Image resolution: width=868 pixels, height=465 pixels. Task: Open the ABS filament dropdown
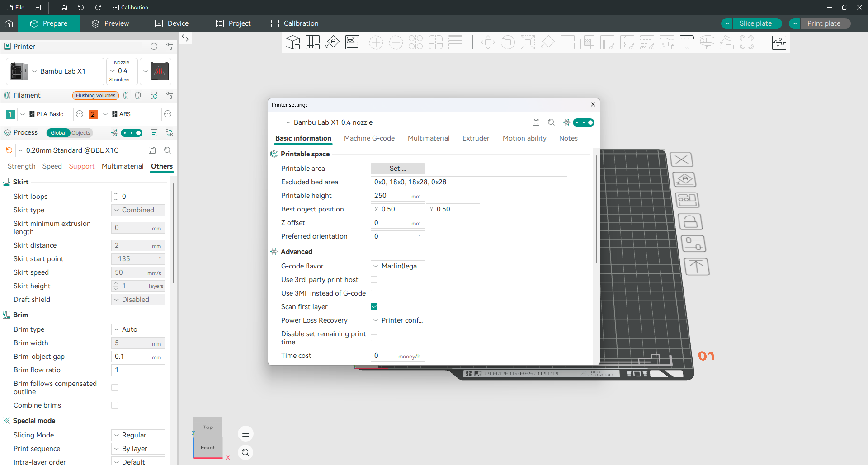[131, 114]
